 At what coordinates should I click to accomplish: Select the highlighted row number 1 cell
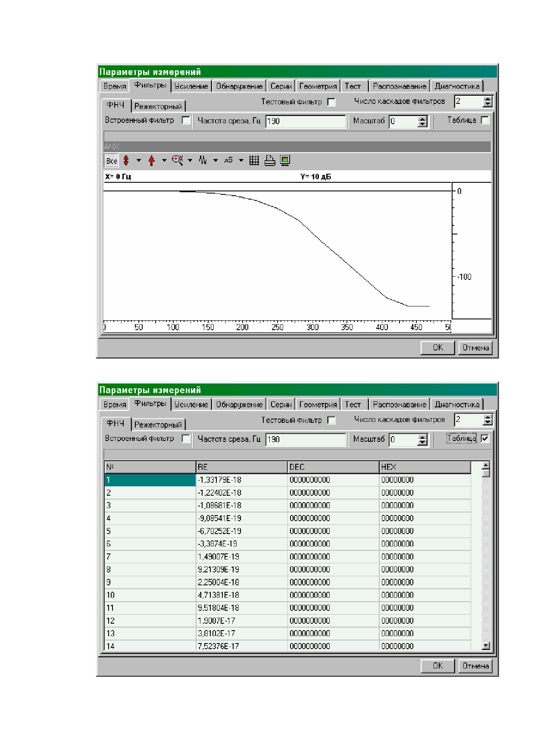pos(150,480)
